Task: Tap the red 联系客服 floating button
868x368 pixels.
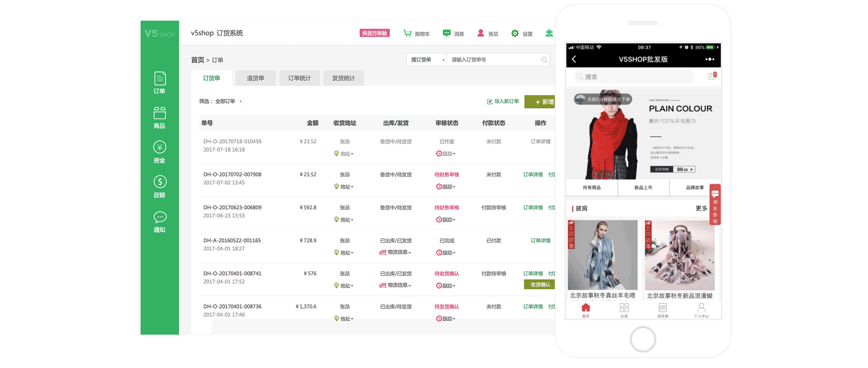Action: tap(715, 204)
